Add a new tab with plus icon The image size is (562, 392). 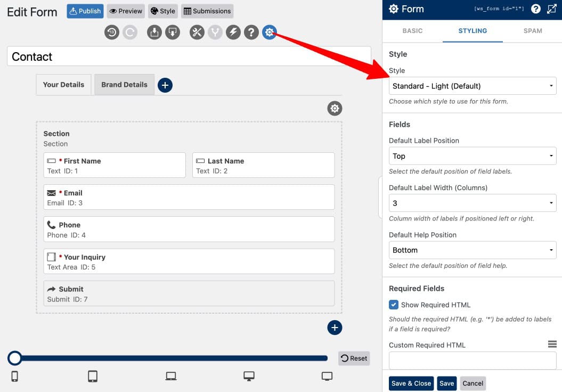tap(165, 85)
